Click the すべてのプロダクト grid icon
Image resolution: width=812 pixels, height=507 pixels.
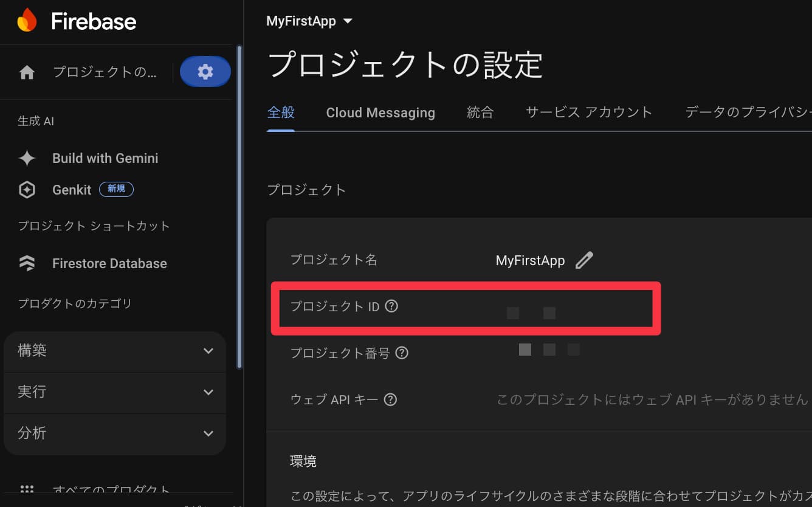(x=27, y=489)
